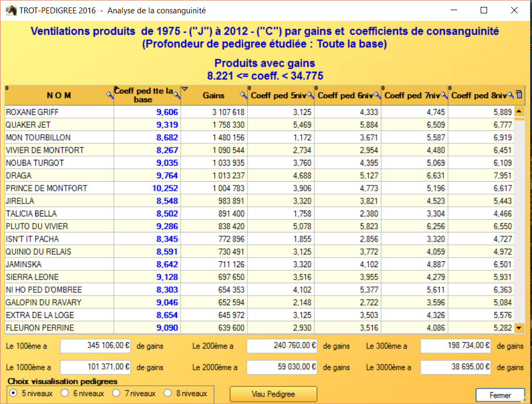Screen dimensions: 532x404
Task: Click the magnifier in Coeff ped 5niv header
Action: (311, 95)
